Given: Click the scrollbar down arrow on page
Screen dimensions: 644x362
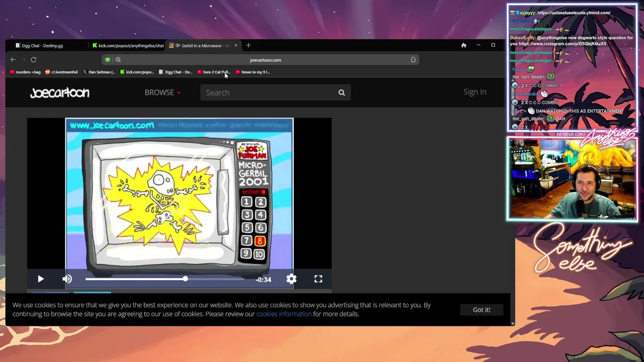Looking at the screenshot, I should coord(513,323).
